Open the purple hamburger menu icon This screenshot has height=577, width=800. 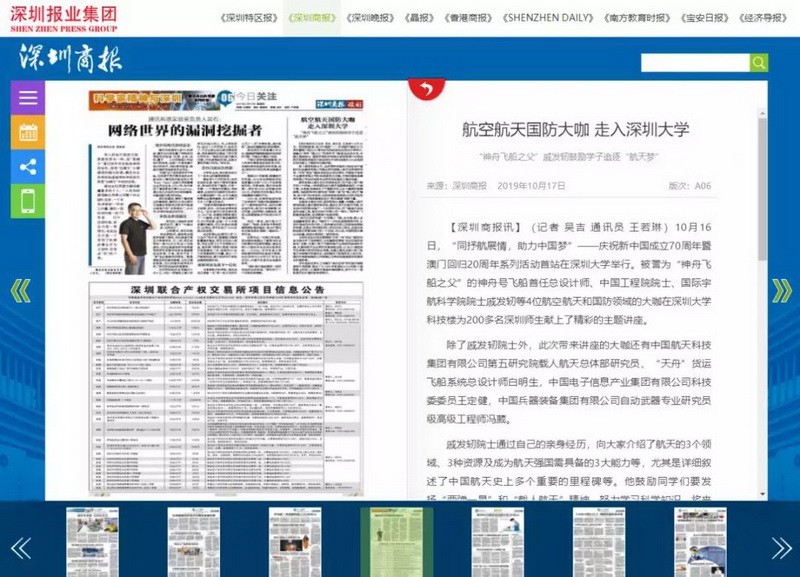(28, 97)
